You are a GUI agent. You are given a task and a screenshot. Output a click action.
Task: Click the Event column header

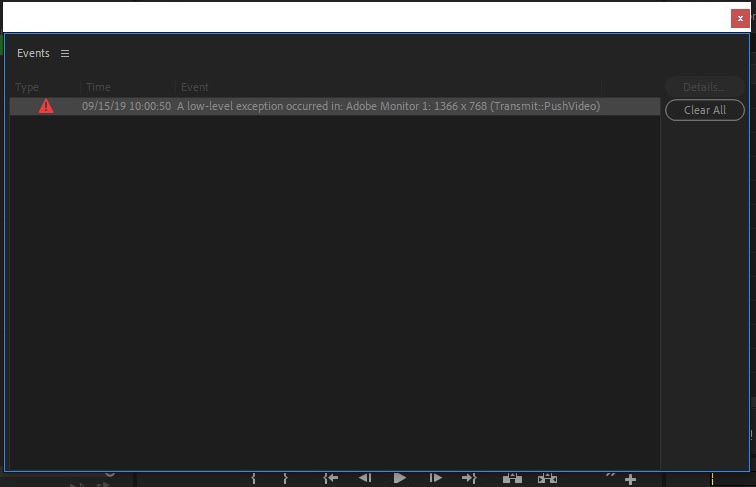point(195,87)
